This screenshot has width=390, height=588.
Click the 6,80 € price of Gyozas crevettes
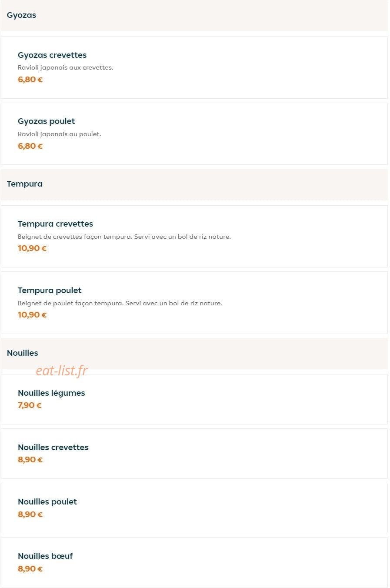[x=30, y=80]
